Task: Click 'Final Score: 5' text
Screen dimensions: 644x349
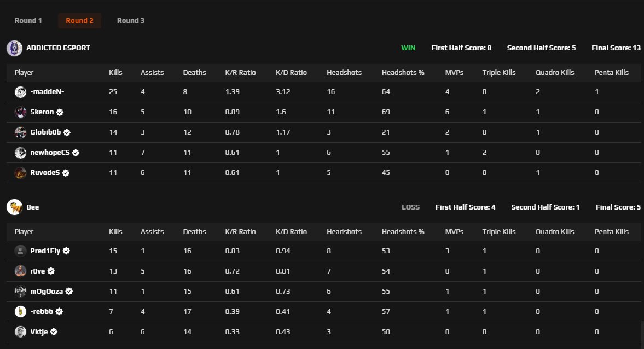Action: pos(618,207)
